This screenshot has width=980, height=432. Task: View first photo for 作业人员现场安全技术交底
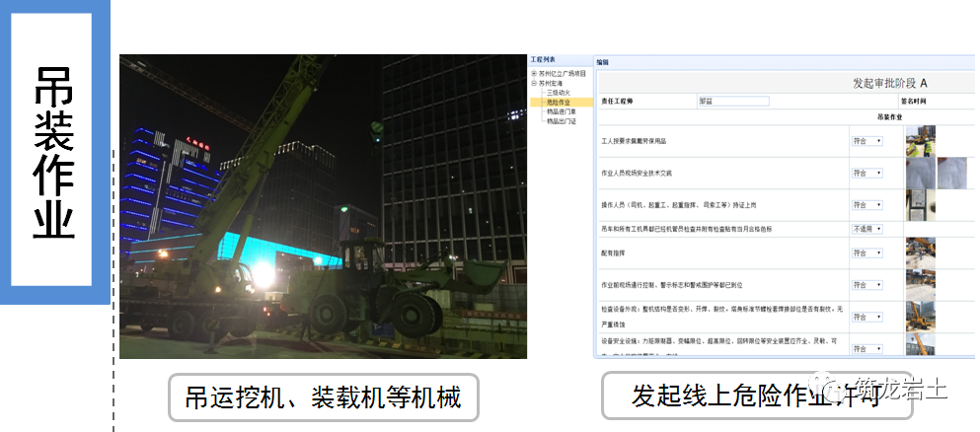921,173
